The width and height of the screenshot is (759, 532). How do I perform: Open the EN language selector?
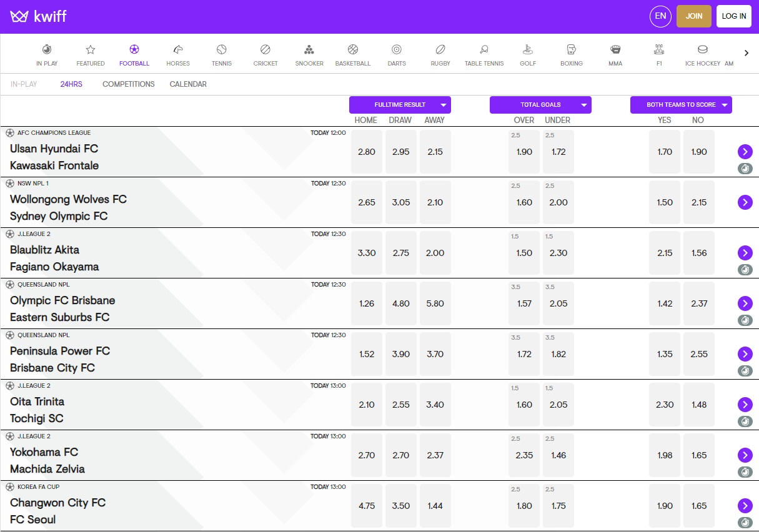[x=660, y=16]
